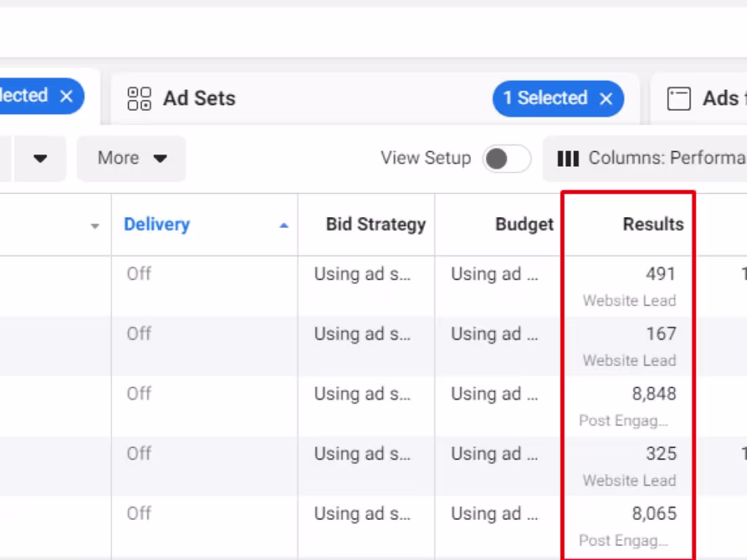Sort by the Results column header
Image resolution: width=747 pixels, height=560 pixels.
[x=652, y=224]
